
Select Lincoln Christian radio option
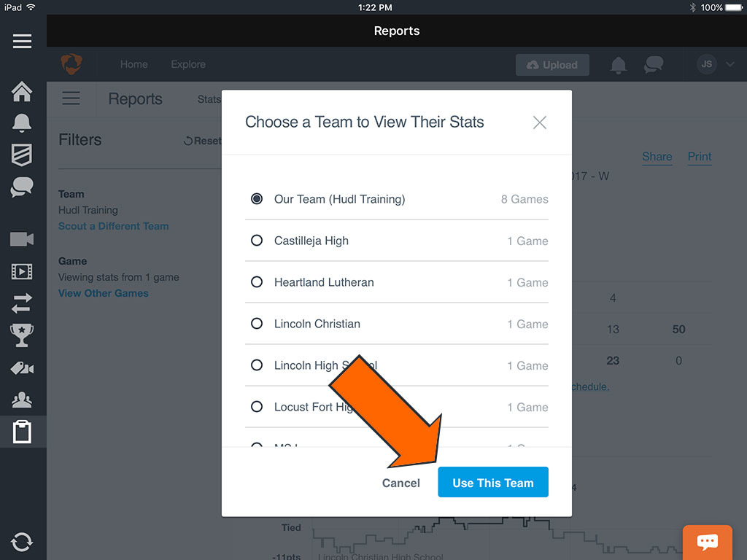click(x=257, y=324)
